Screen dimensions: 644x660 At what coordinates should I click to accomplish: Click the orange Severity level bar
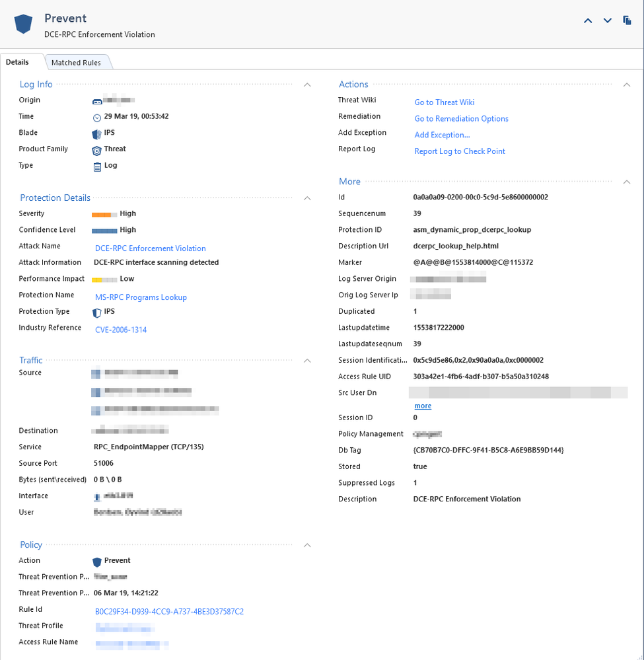coord(104,215)
